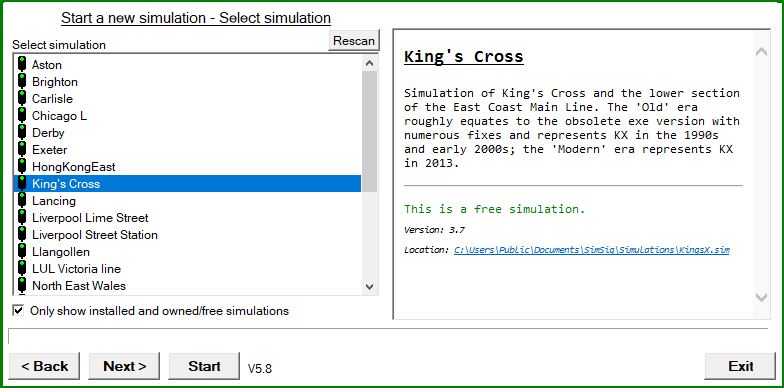Click the signal icon beside Llangollen
This screenshot has height=388, width=784.
22,252
